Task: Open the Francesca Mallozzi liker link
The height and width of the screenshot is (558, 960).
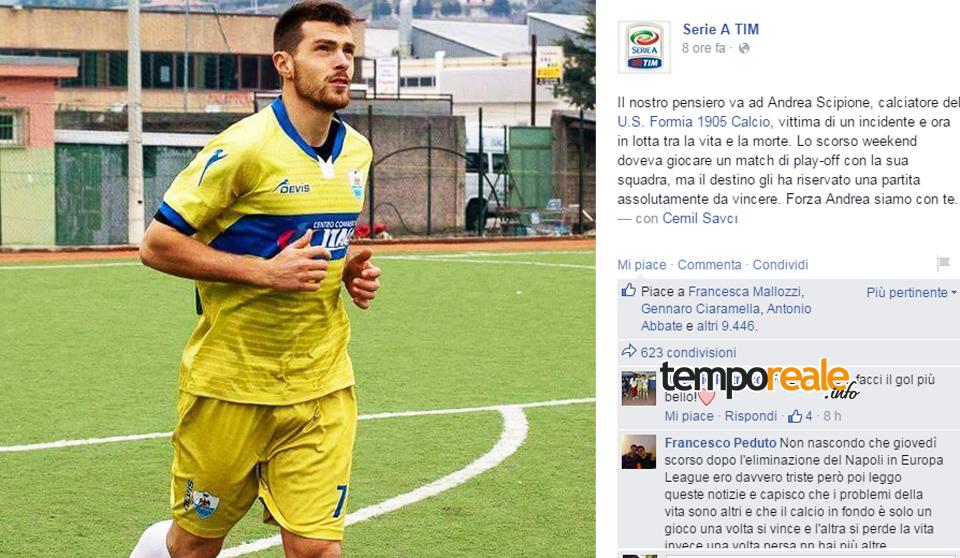Action: (744, 292)
